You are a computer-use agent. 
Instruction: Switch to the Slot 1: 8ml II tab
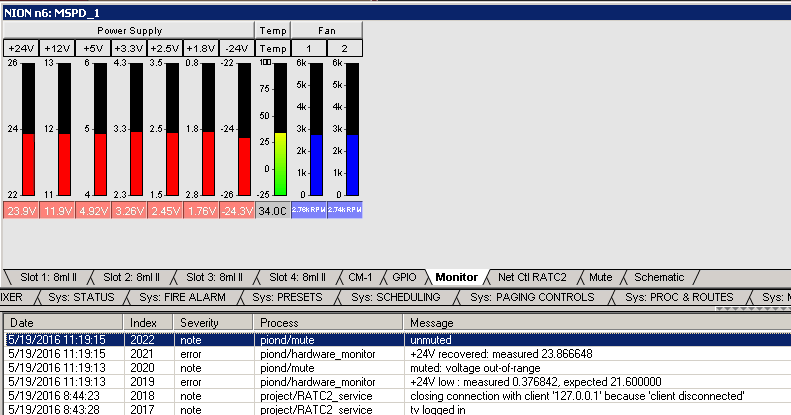click(50, 277)
